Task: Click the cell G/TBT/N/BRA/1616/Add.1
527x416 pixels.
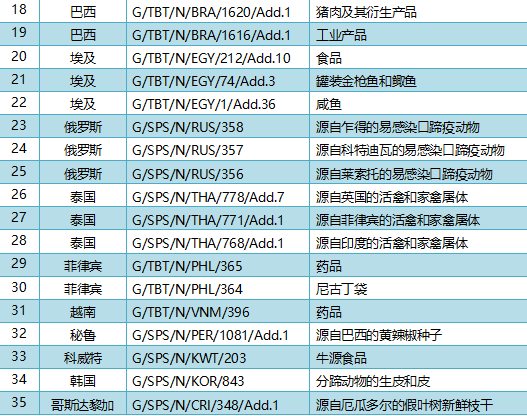Action: 211,35
